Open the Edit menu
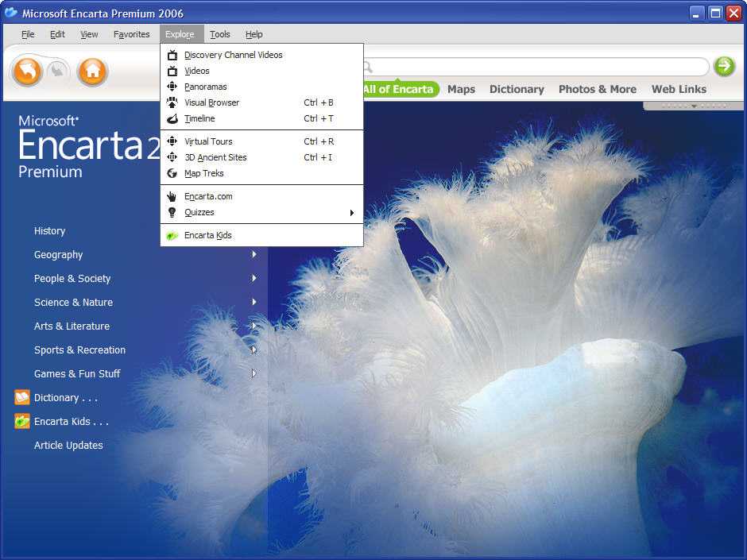Image resolution: width=747 pixels, height=560 pixels. point(58,34)
